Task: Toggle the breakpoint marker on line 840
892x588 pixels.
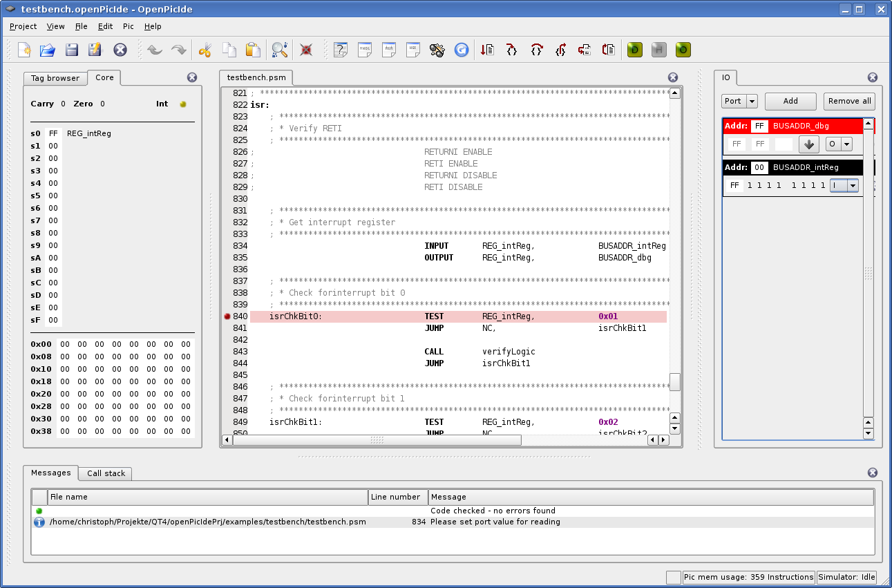Action: [227, 316]
